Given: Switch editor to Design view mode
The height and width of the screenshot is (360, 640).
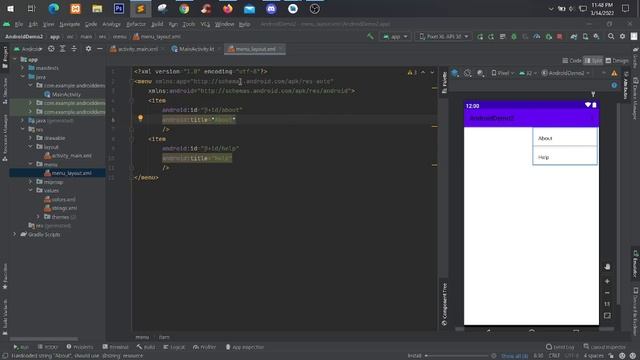Looking at the screenshot, I should click(617, 60).
